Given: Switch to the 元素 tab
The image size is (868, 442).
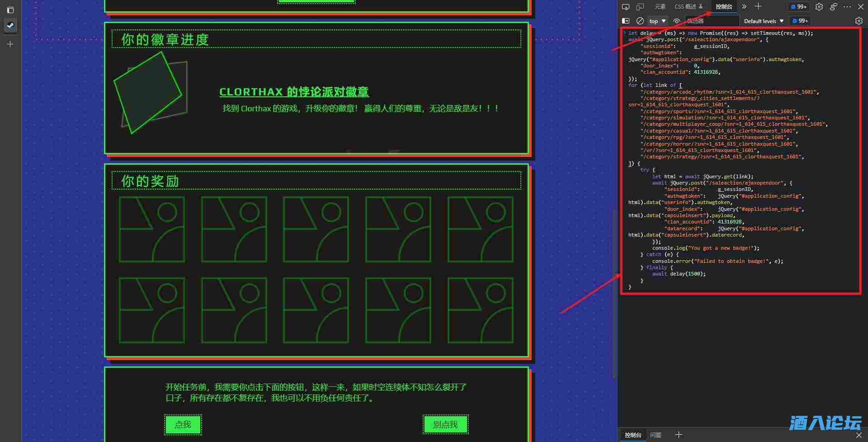Looking at the screenshot, I should 660,7.
